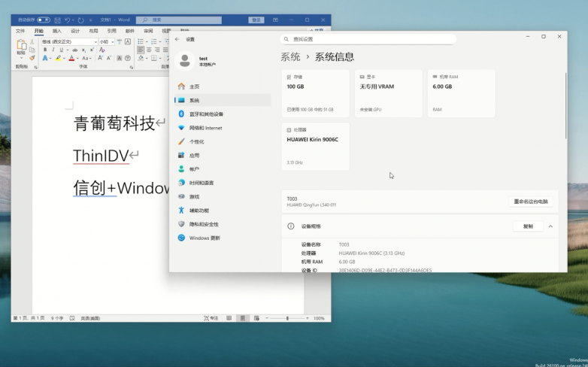588x367 pixels.
Task: Switch to Word's Insert tab
Action: 56,31
